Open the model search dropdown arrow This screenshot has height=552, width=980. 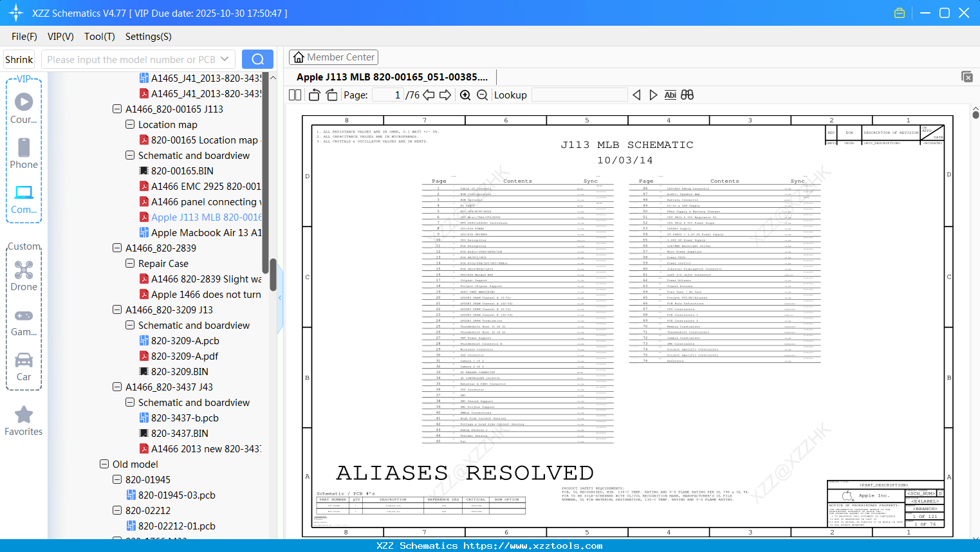click(x=225, y=59)
